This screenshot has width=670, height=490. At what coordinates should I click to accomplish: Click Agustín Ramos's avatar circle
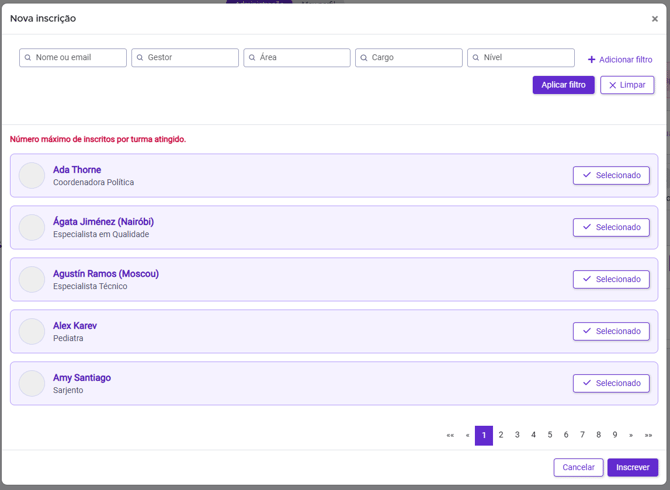click(x=32, y=279)
